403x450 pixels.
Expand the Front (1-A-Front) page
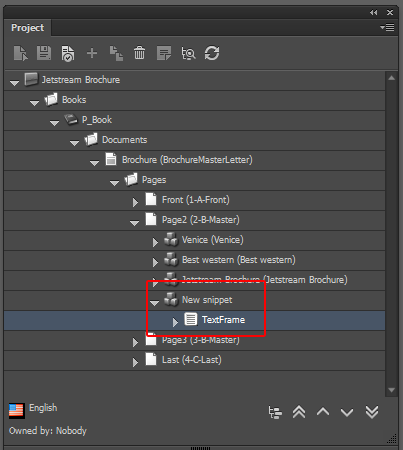pos(135,202)
